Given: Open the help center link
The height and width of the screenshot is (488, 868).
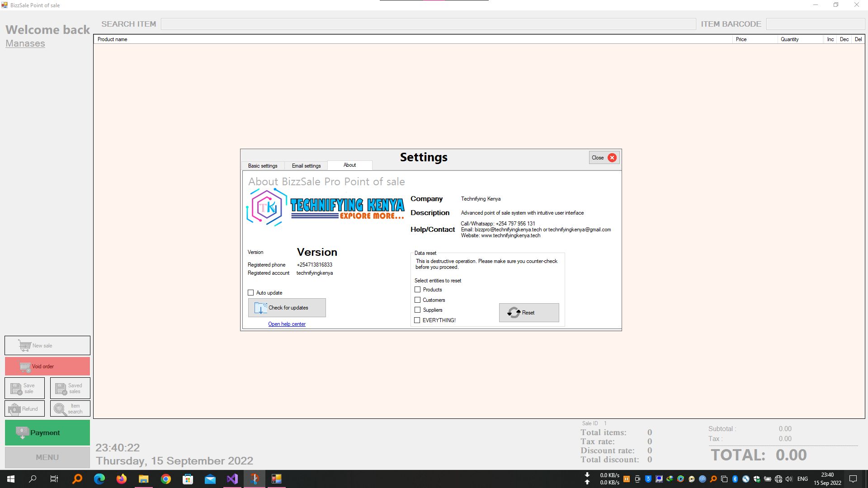Looking at the screenshot, I should 287,324.
